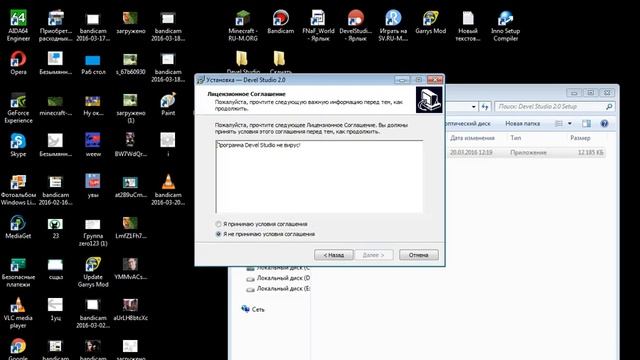Select 'Локальный диск (E' in sidebar
Screen dimensions: 640x360
click(278, 289)
